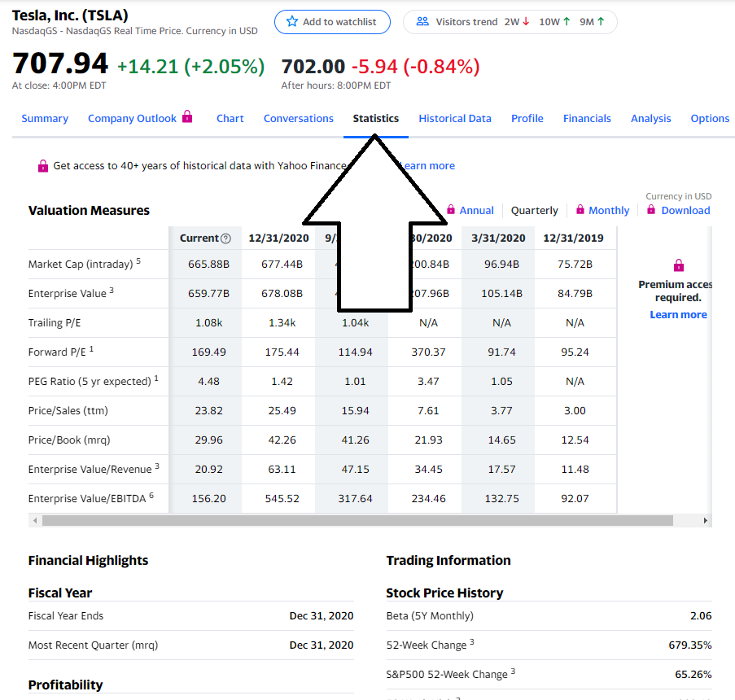Click the lock icon beside Company Outlook
The width and height of the screenshot is (735, 700).
[x=187, y=116]
